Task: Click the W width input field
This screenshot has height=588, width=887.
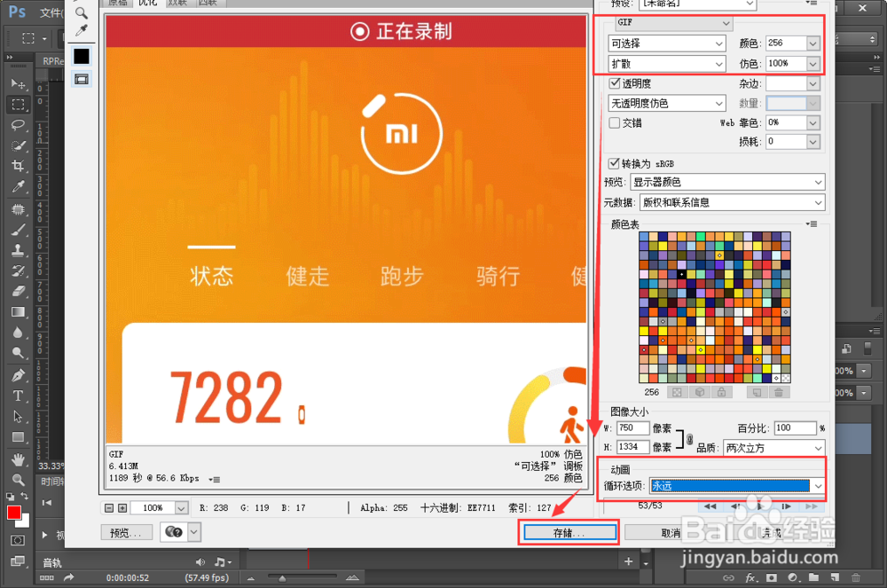Action: coord(632,428)
